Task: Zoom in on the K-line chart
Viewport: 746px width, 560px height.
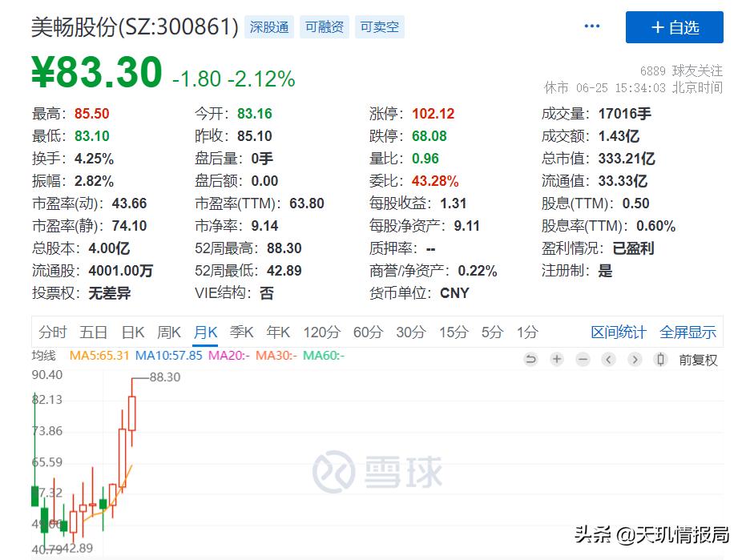Action: pyautogui.click(x=556, y=360)
